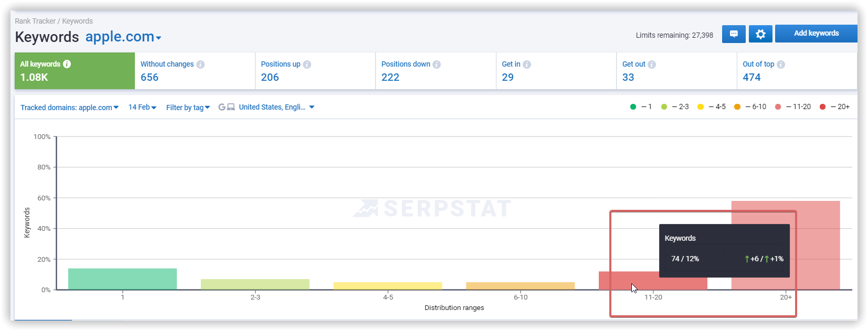The height and width of the screenshot is (331, 868).
Task: Toggle the 11-20 positions legend item
Action: (792, 106)
